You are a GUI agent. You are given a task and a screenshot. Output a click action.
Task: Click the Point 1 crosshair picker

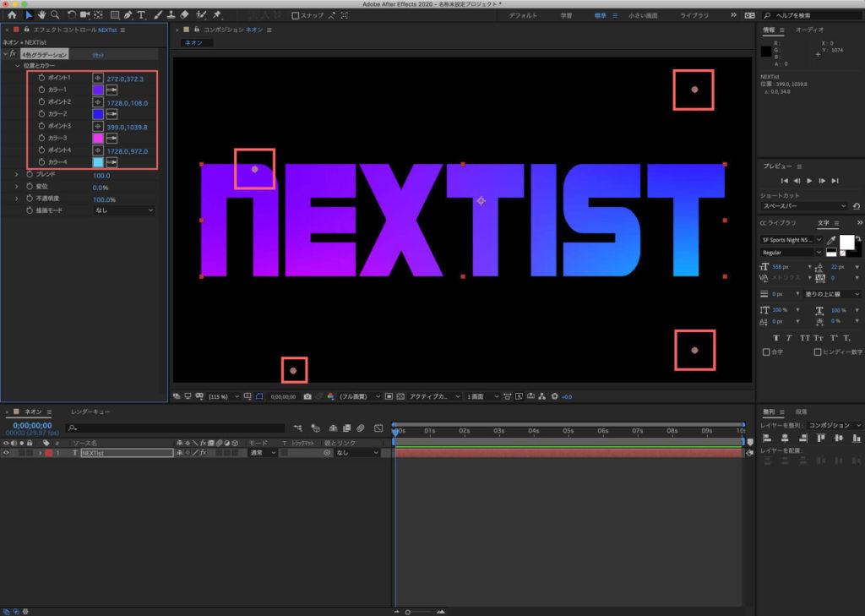(x=98, y=79)
